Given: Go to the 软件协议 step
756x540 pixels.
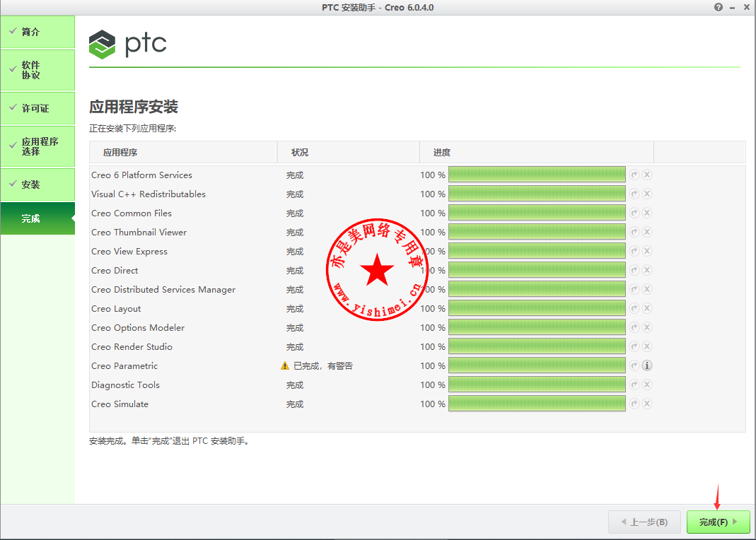Looking at the screenshot, I should point(37,70).
